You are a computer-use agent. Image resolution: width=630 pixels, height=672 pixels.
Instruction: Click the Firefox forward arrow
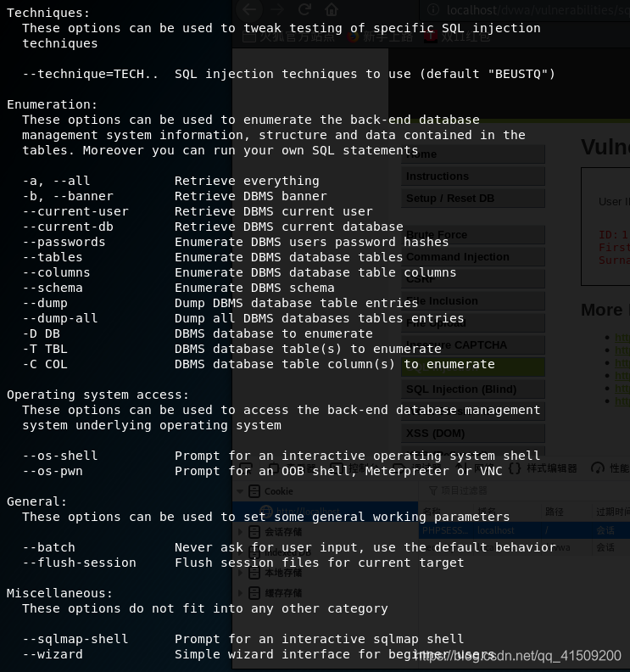point(277,9)
